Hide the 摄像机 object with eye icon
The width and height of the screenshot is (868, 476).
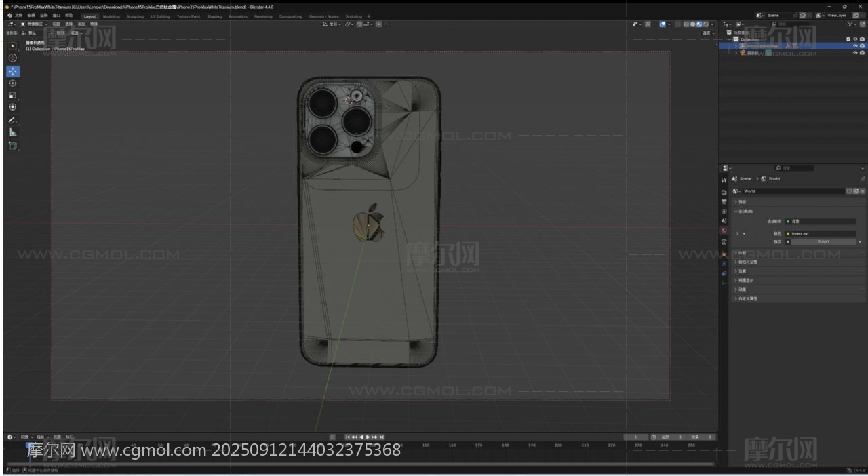(x=855, y=52)
